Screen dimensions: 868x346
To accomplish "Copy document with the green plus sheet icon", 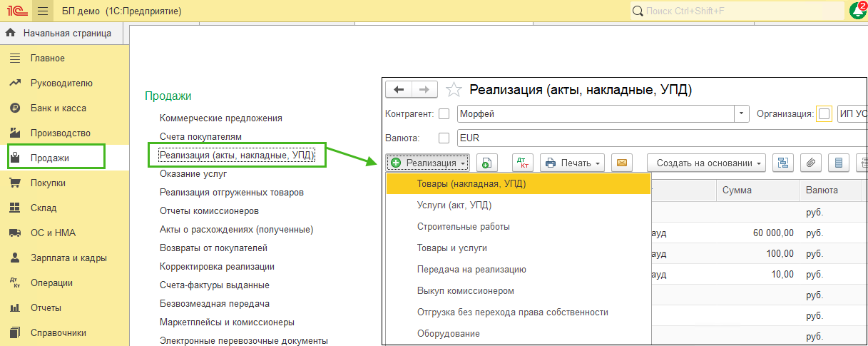I will coord(486,163).
